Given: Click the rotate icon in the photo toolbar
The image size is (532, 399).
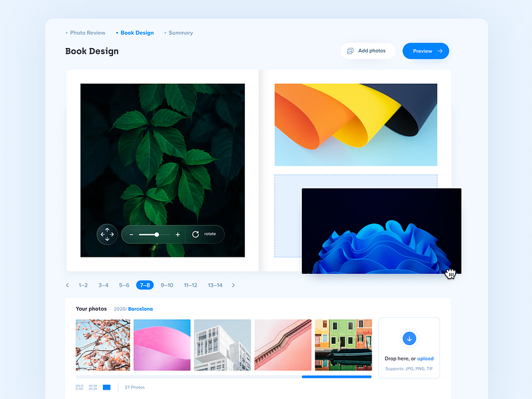Looking at the screenshot, I should click(x=195, y=234).
